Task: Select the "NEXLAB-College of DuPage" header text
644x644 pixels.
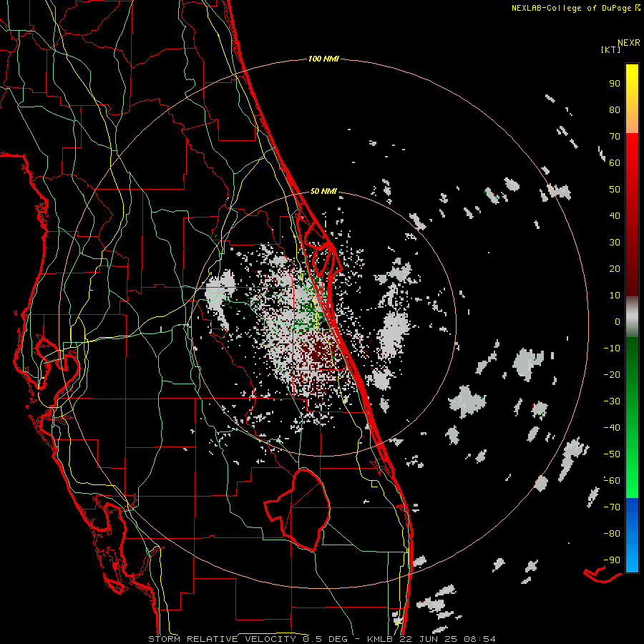Action: (572, 8)
